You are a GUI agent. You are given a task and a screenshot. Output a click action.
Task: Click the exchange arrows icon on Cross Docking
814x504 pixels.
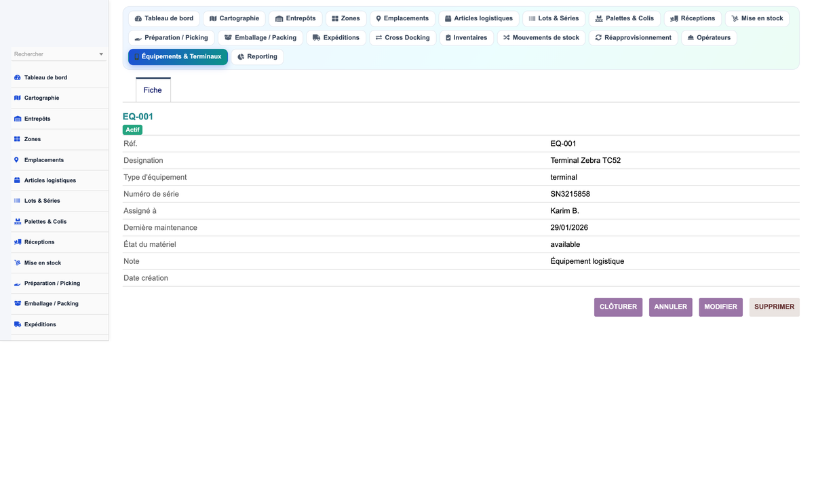click(x=379, y=37)
